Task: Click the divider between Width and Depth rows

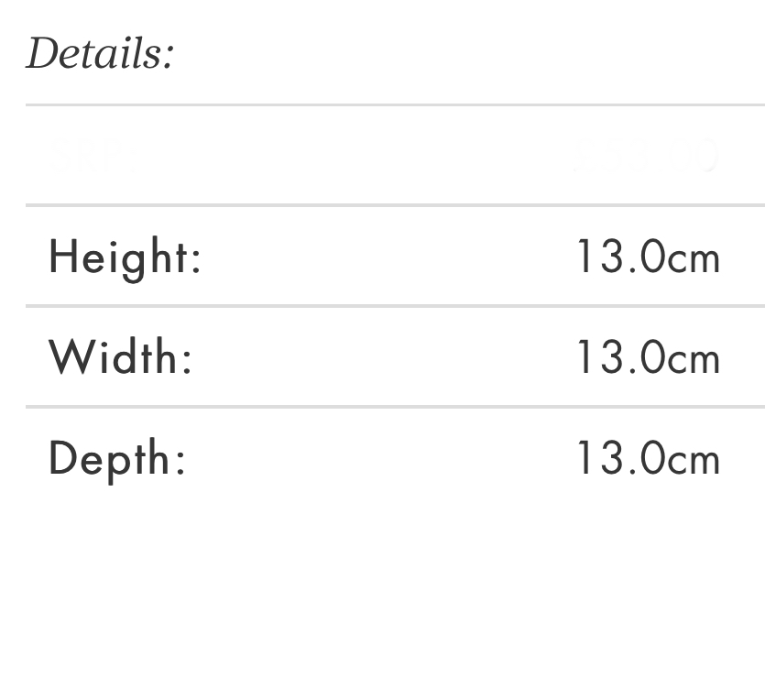Action: point(394,406)
